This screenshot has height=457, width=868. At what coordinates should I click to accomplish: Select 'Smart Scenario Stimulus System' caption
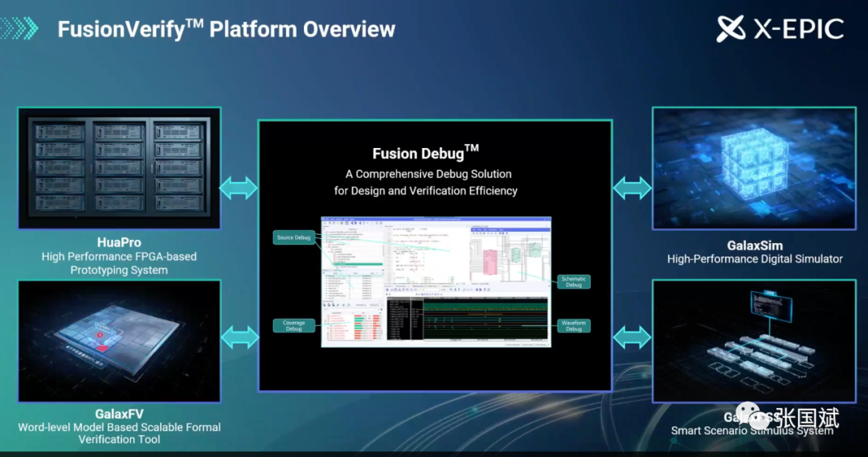pos(752,430)
